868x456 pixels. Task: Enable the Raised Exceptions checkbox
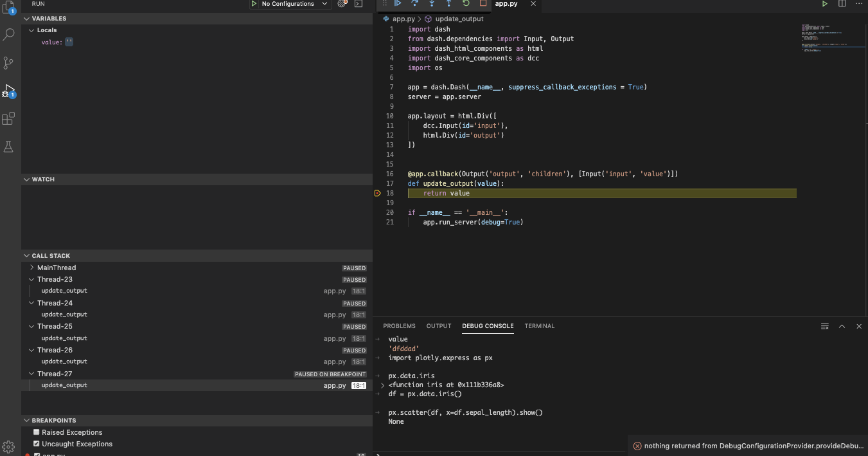[37, 432]
